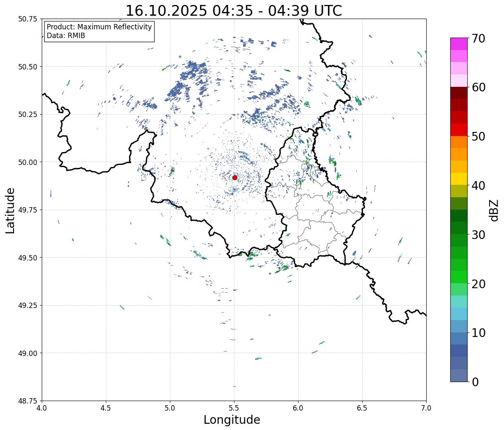Click the longitude tick label 4.0
This screenshot has width=504, height=430.
coord(42,408)
